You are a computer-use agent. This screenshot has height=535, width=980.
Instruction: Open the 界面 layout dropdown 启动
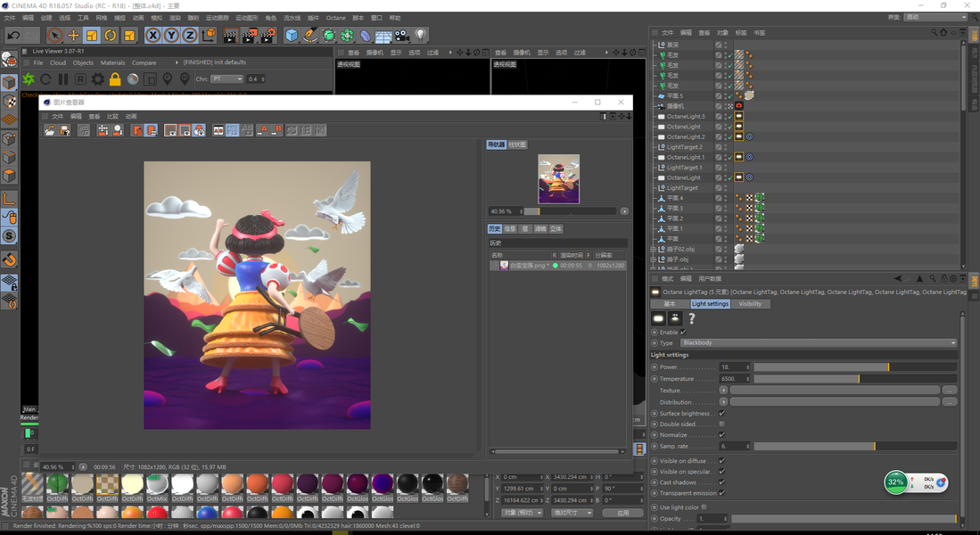[x=935, y=18]
